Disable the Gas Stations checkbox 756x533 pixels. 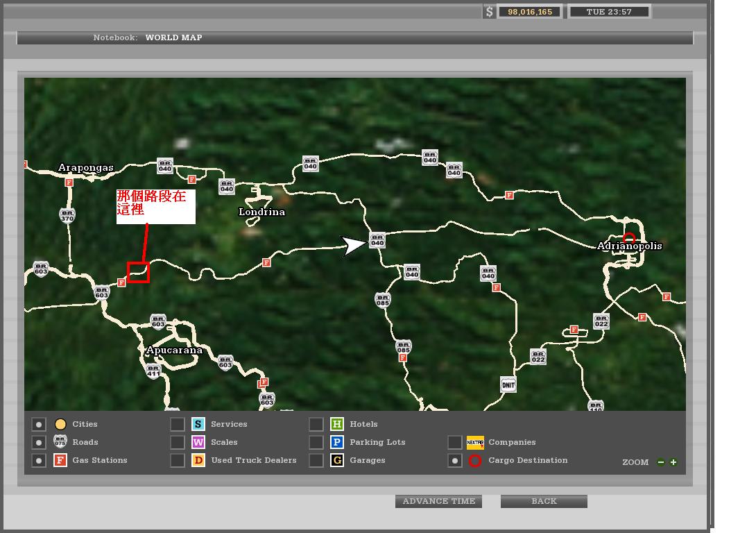click(x=39, y=461)
